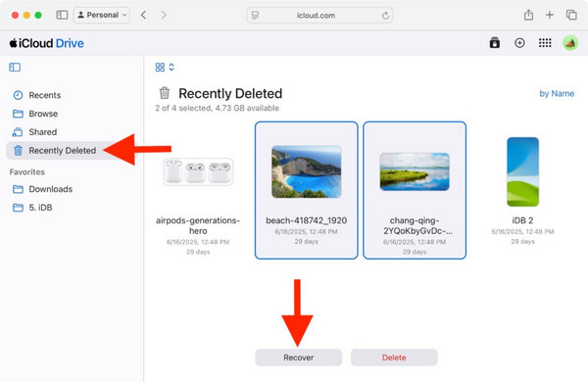The image size is (588, 382).
Task: Click the circled plus add icon
Action: pos(519,43)
